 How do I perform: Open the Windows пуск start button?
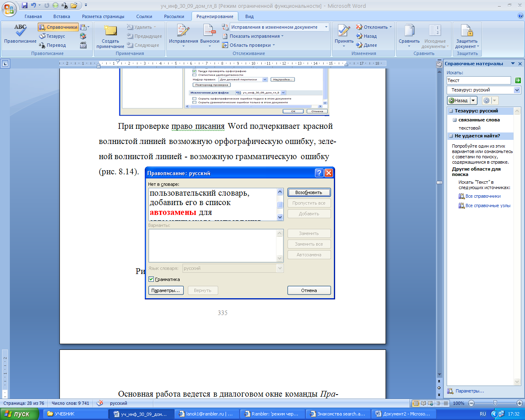(19, 414)
